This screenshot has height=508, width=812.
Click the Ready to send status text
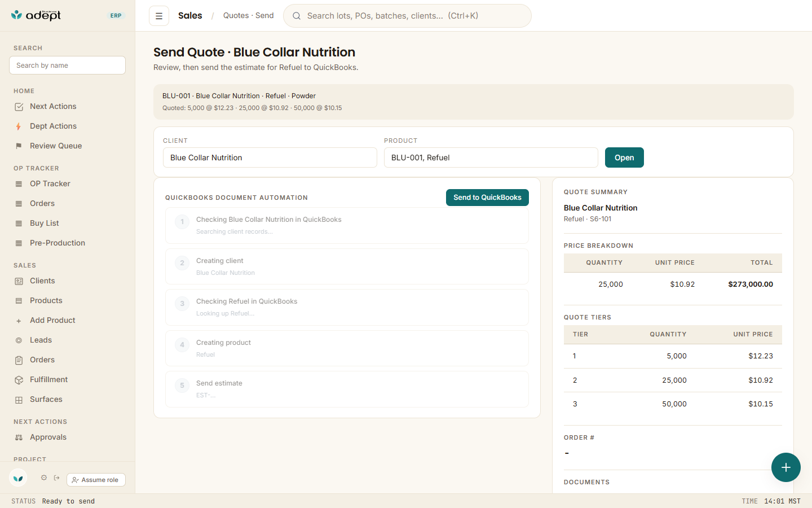click(x=68, y=501)
